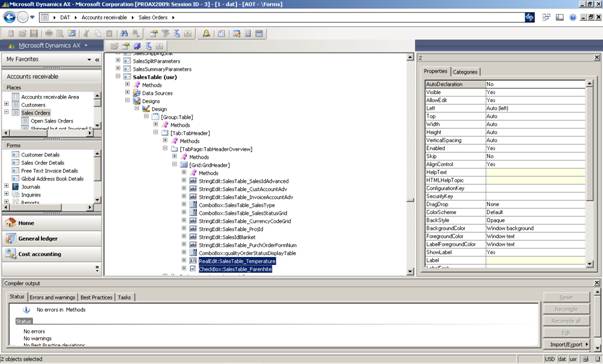Select StringEdit:SalesTable_ProjId node

tap(231, 229)
